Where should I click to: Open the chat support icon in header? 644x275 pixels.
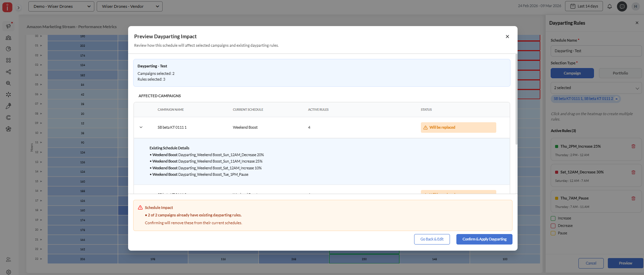coord(622,6)
